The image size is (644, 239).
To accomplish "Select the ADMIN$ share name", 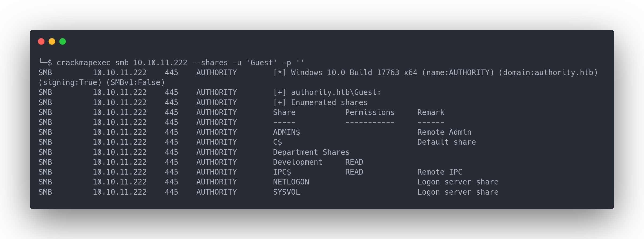I will (286, 132).
